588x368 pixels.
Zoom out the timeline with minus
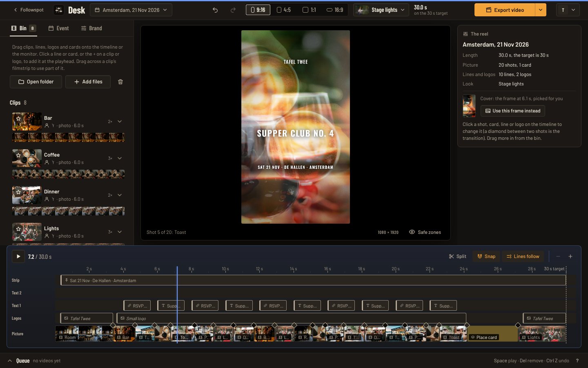coord(558,256)
